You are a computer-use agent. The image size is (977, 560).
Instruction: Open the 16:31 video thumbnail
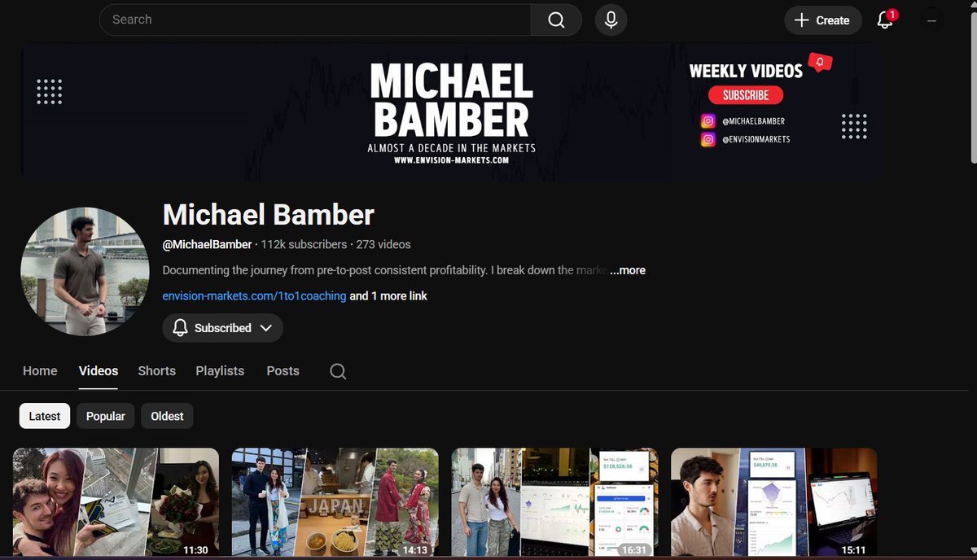click(554, 503)
